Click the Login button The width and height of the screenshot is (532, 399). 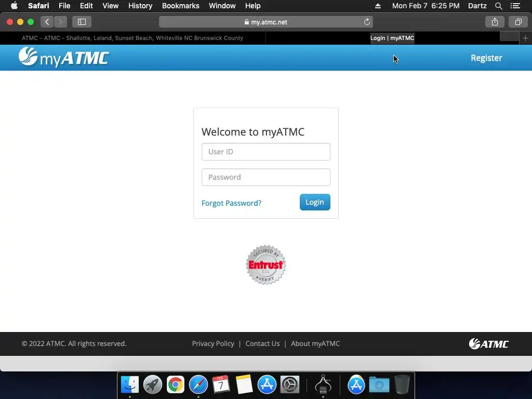pos(315,202)
